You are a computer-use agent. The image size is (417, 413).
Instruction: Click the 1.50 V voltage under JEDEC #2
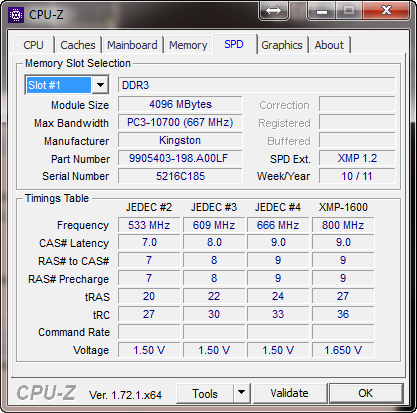149,350
